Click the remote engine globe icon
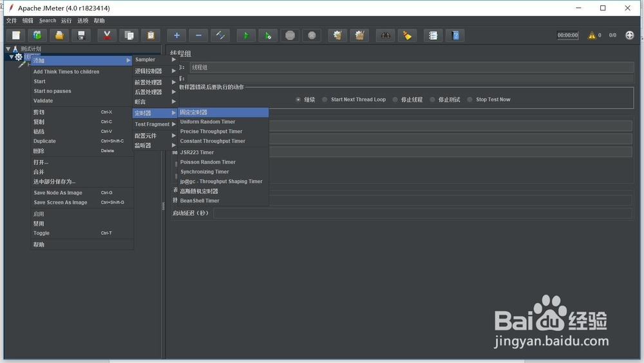The height and width of the screenshot is (363, 644). pyautogui.click(x=630, y=35)
